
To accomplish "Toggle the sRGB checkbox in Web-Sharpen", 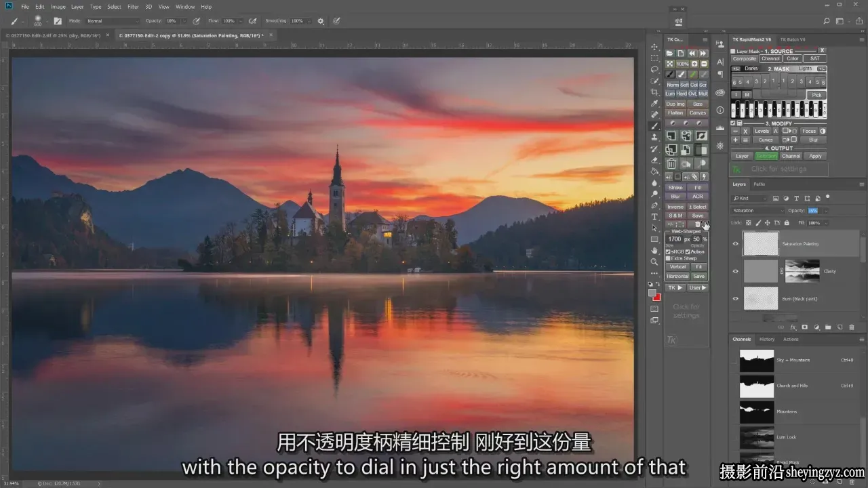I will click(668, 251).
